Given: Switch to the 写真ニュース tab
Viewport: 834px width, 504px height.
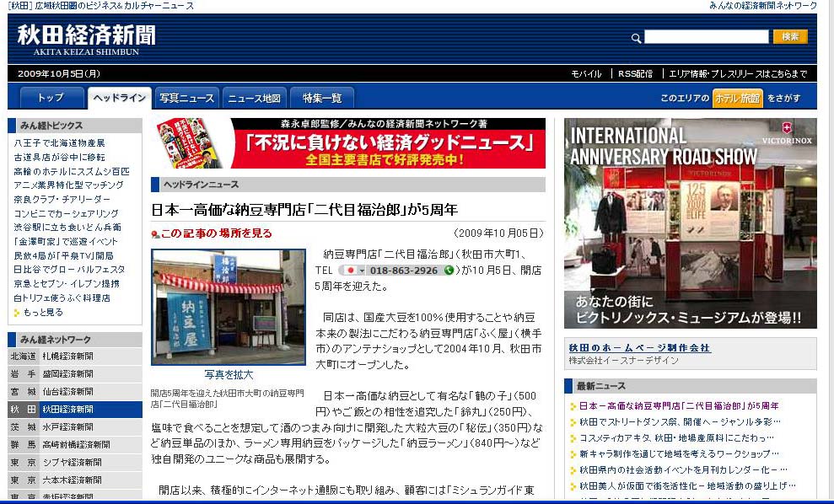Looking at the screenshot, I should click(186, 98).
